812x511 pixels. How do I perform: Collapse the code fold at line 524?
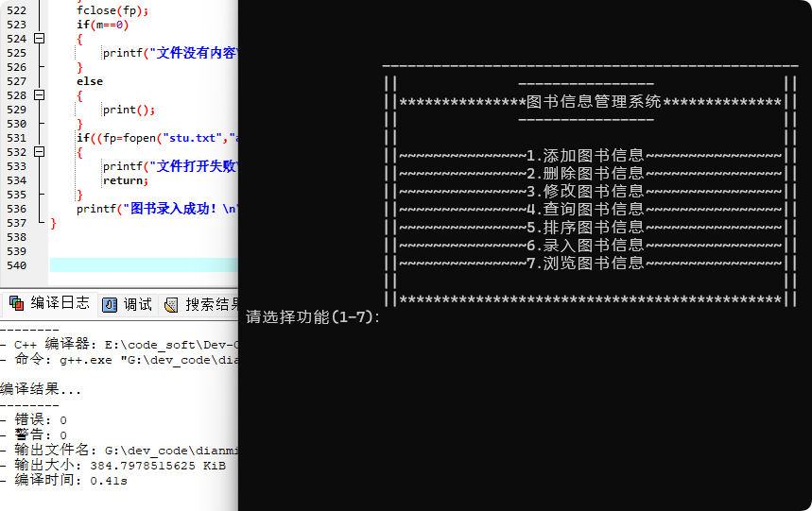(x=39, y=39)
